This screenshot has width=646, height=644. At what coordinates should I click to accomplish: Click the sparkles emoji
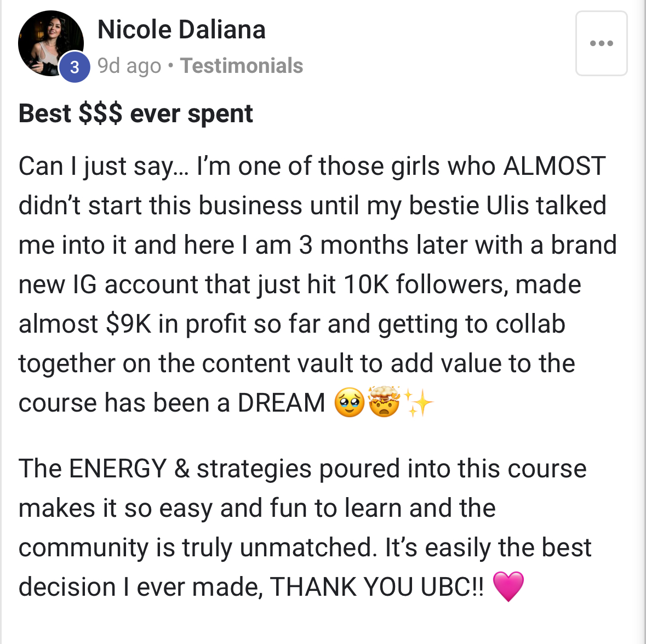(x=419, y=403)
